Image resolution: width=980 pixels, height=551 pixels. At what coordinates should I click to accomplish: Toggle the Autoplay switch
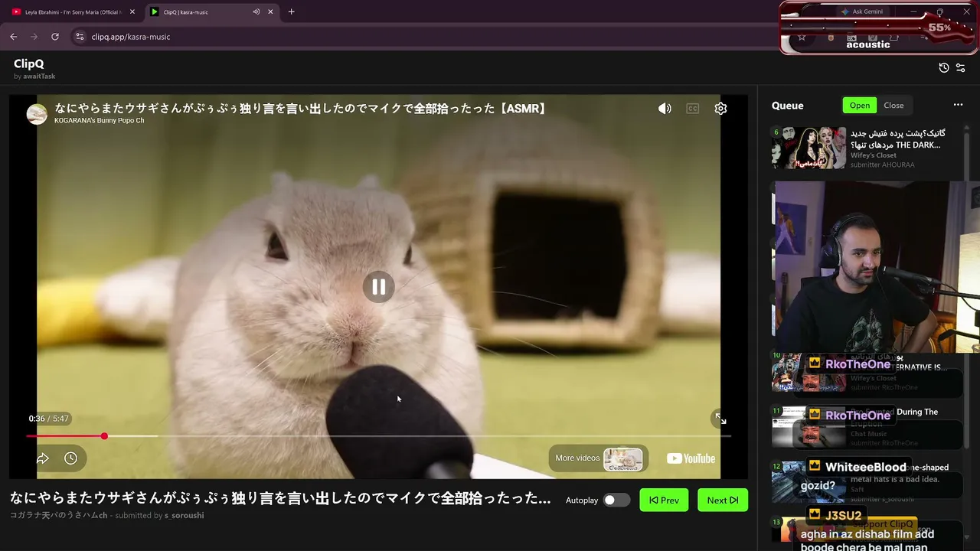616,500
